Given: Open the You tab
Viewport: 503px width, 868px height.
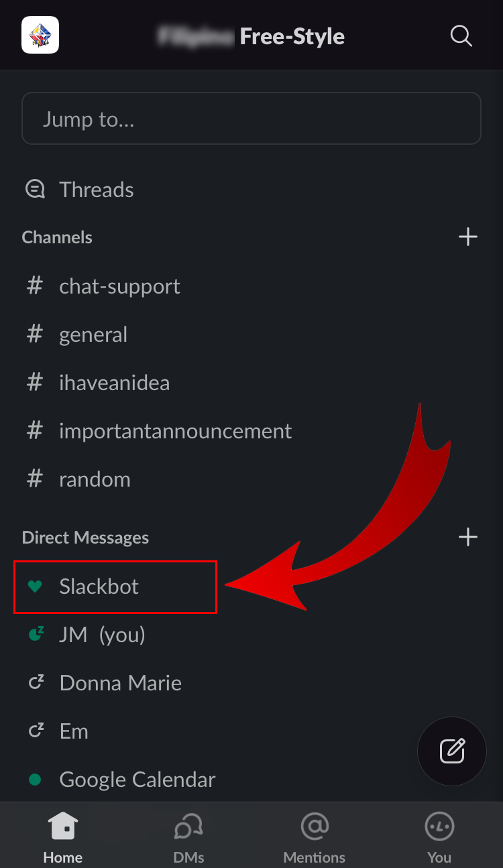Looking at the screenshot, I should pyautogui.click(x=439, y=838).
